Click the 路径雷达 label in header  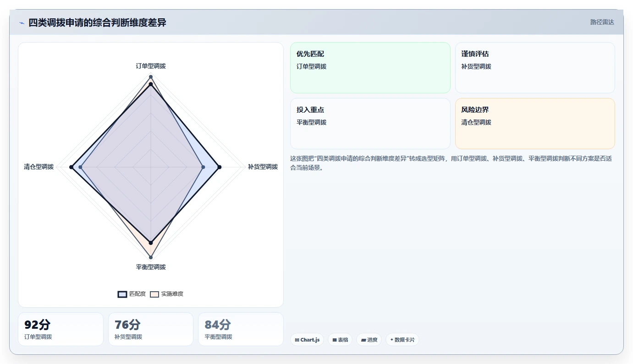[602, 22]
